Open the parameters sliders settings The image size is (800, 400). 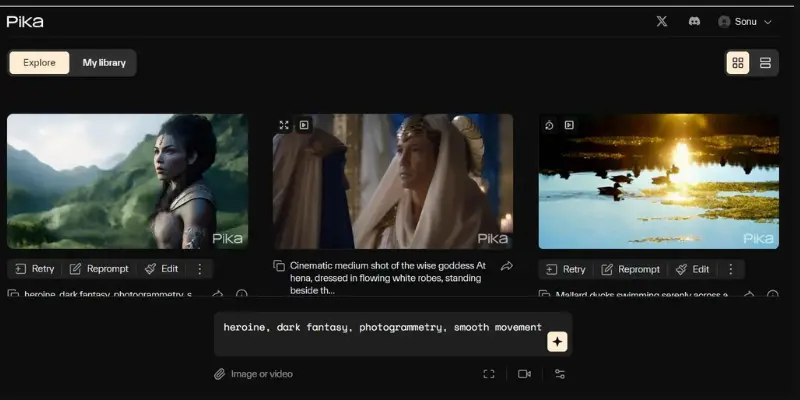pyautogui.click(x=560, y=374)
